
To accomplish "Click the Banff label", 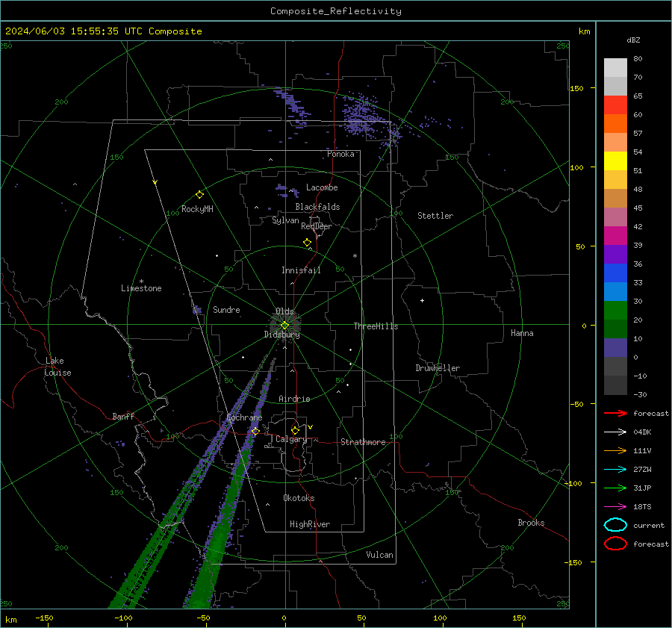I will (123, 417).
